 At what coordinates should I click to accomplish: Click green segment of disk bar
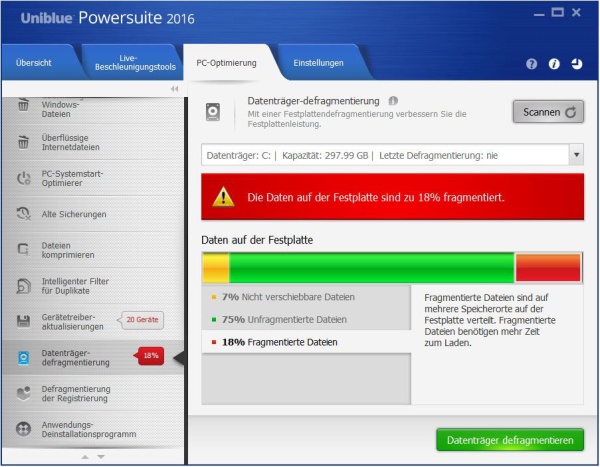click(372, 268)
